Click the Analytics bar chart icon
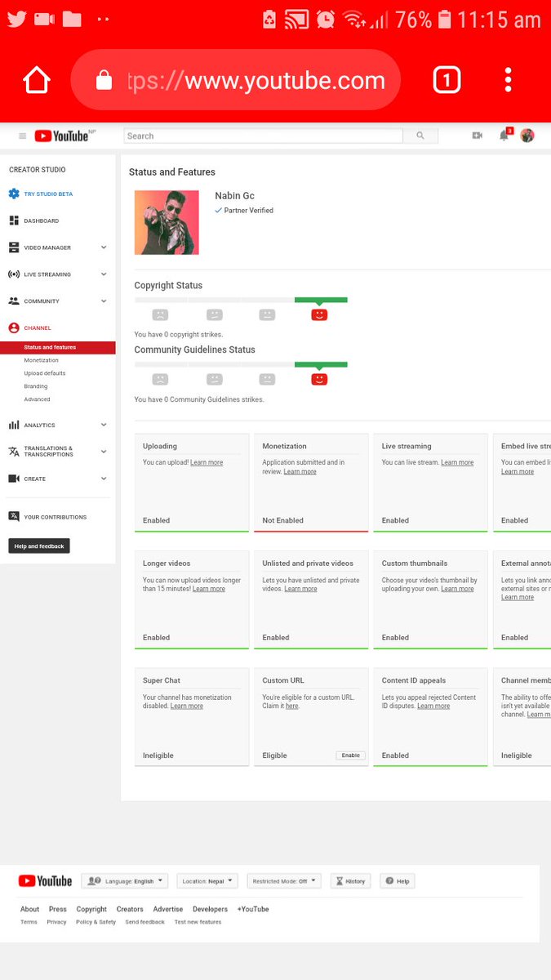Screen dimensions: 551x980 (x=14, y=425)
